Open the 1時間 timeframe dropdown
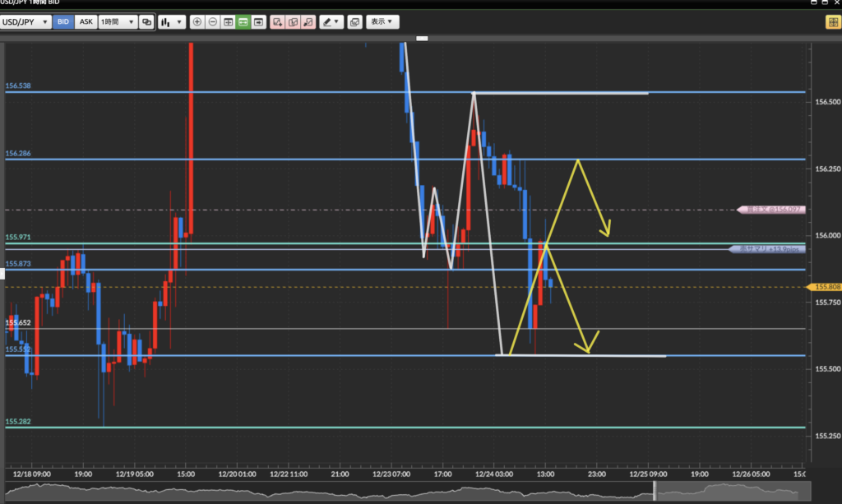The height and width of the screenshot is (504, 842). click(117, 22)
